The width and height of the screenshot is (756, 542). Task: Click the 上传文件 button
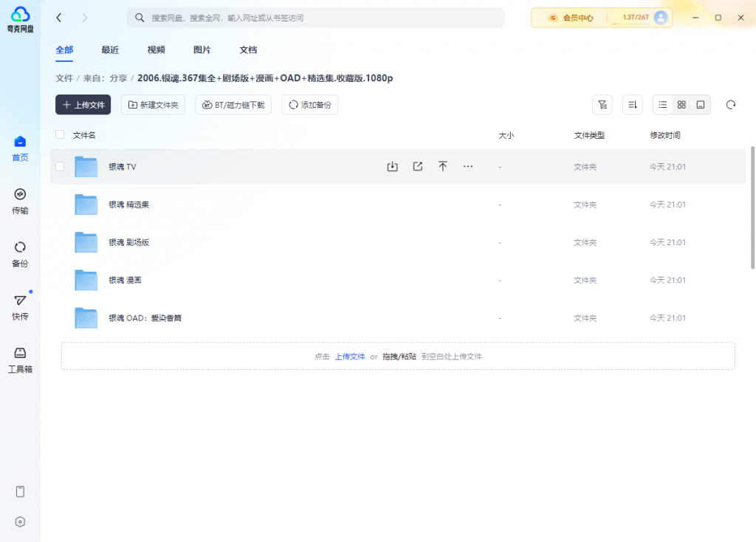[83, 105]
